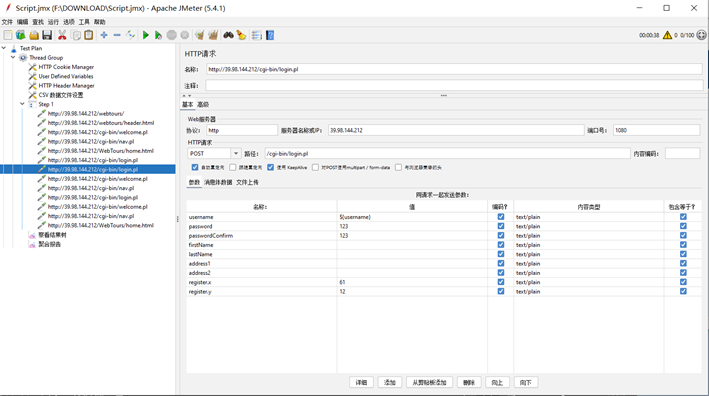The image size is (709, 396).
Task: Start the test with green play icon
Action: point(146,35)
